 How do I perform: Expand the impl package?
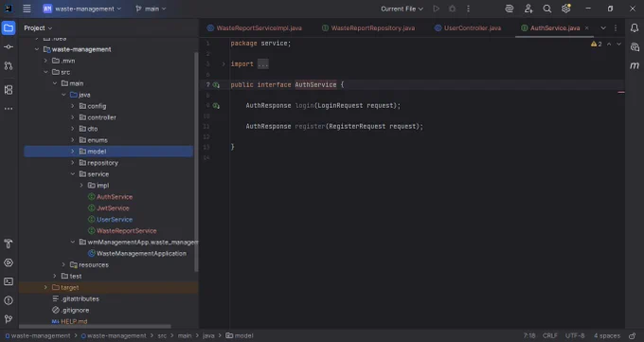(x=81, y=186)
